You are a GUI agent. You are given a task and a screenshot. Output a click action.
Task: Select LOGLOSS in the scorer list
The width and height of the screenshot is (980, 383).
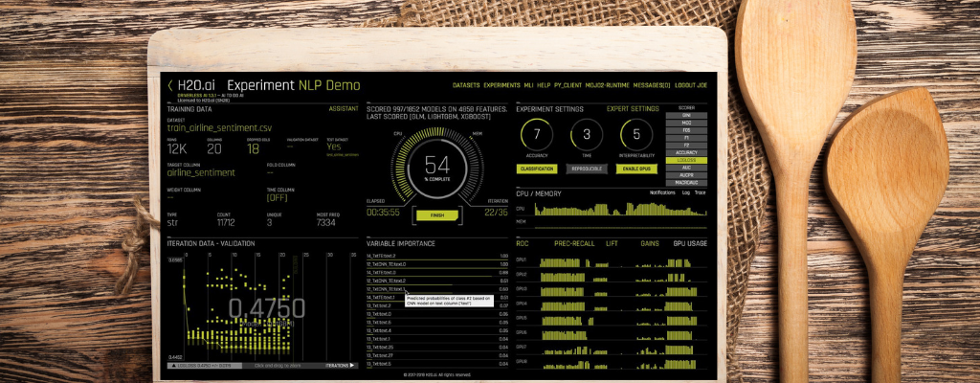click(685, 159)
